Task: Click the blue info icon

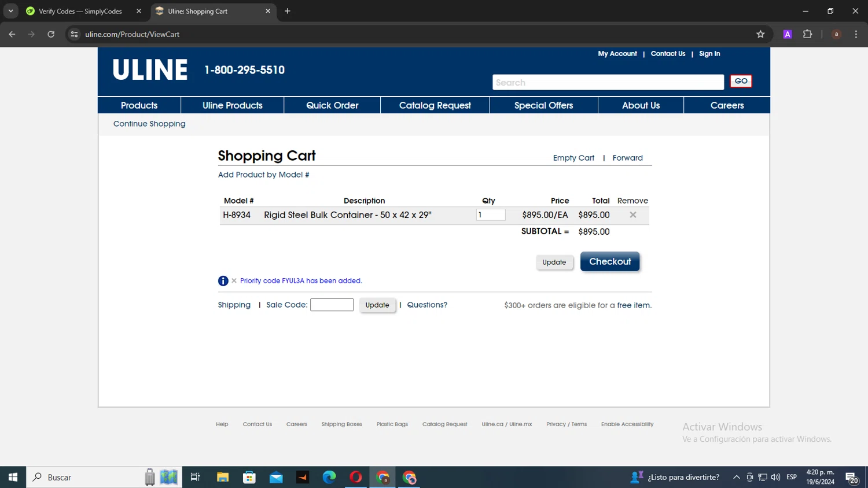Action: (x=223, y=281)
